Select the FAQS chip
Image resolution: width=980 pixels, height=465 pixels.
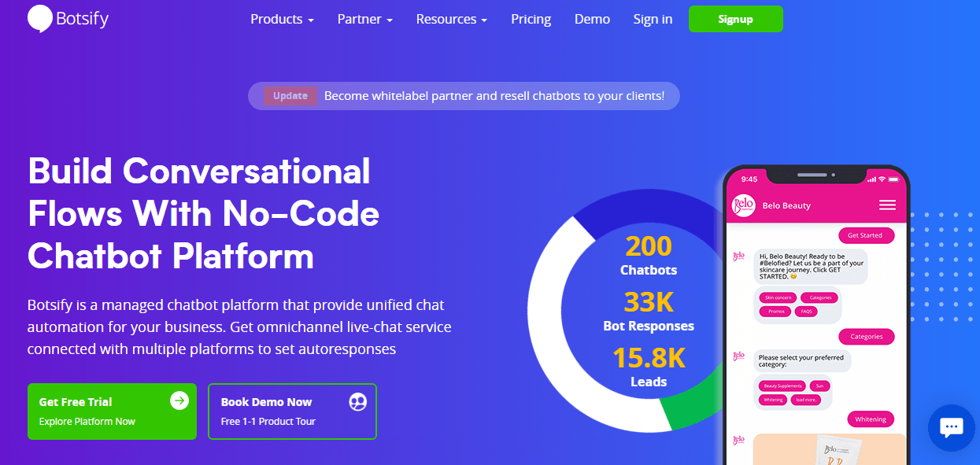point(805,312)
